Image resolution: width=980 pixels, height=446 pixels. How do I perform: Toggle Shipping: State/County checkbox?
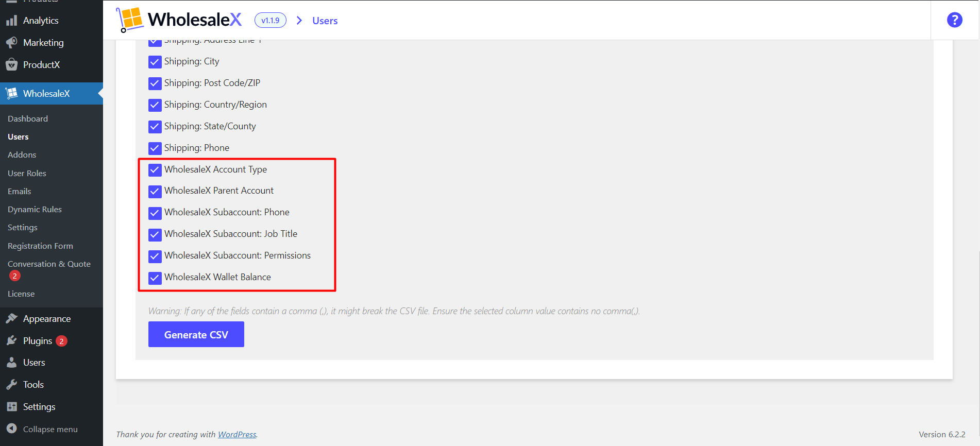coord(155,127)
